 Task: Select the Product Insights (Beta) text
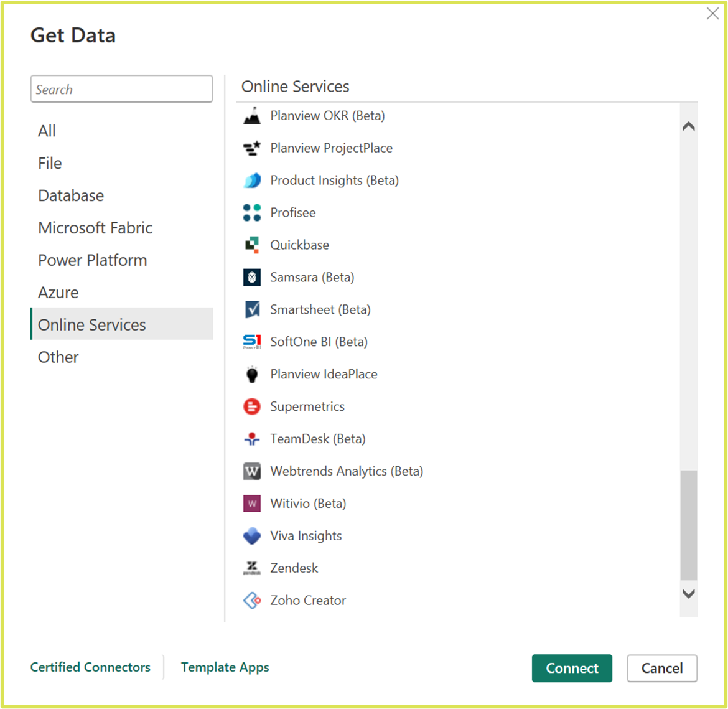coord(334,181)
